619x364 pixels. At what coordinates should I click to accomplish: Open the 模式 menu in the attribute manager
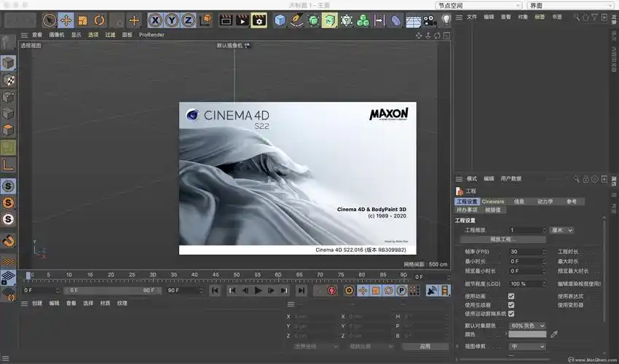(x=472, y=178)
